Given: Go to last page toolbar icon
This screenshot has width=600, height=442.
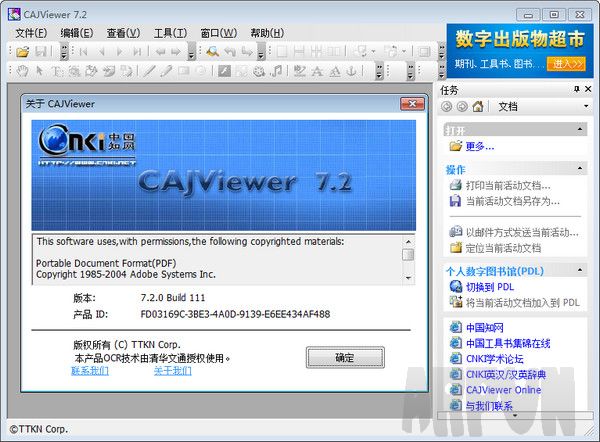Looking at the screenshot, I should click(137, 51).
